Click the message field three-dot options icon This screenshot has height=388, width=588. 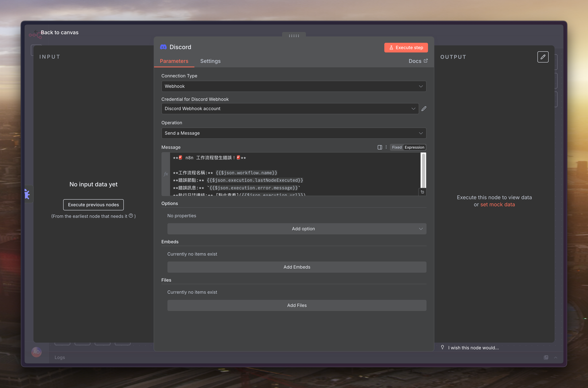[386, 147]
